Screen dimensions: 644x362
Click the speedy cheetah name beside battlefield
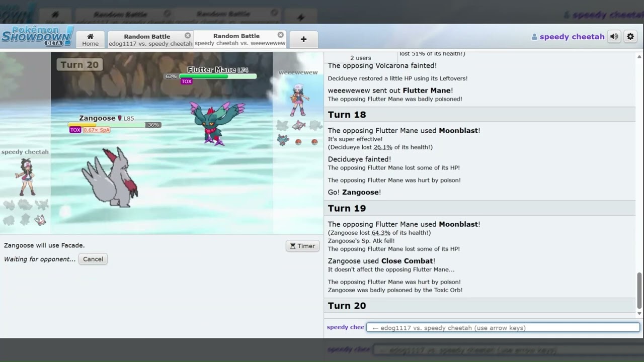pyautogui.click(x=25, y=152)
